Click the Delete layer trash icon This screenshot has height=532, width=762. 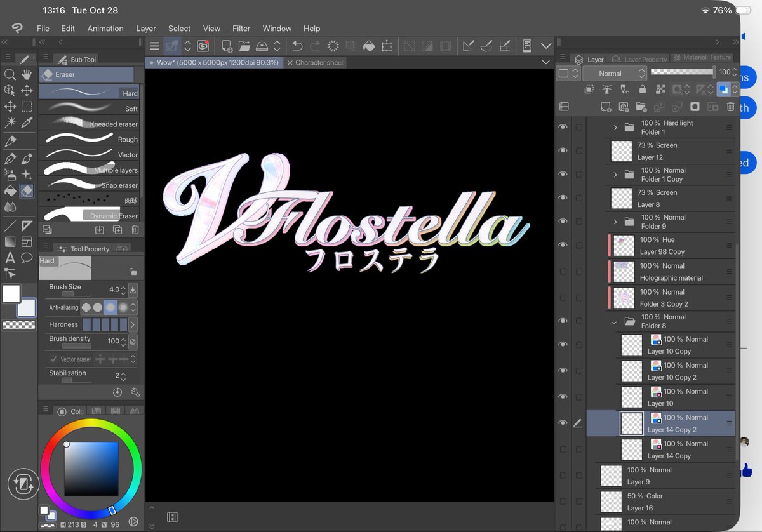click(x=730, y=107)
